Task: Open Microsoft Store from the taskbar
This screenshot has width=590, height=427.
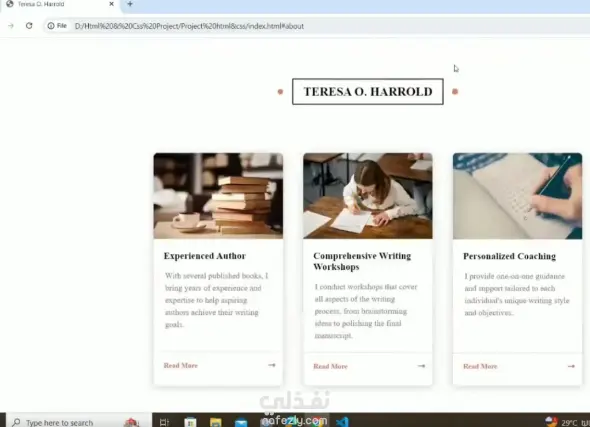Action: tap(190, 422)
